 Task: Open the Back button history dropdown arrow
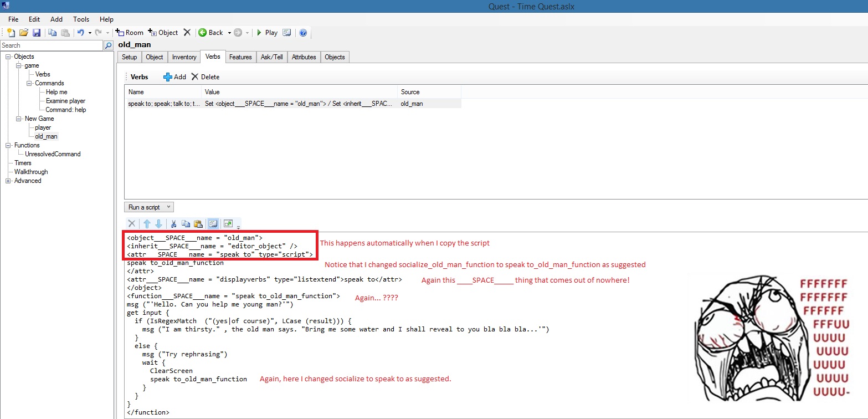pos(229,33)
